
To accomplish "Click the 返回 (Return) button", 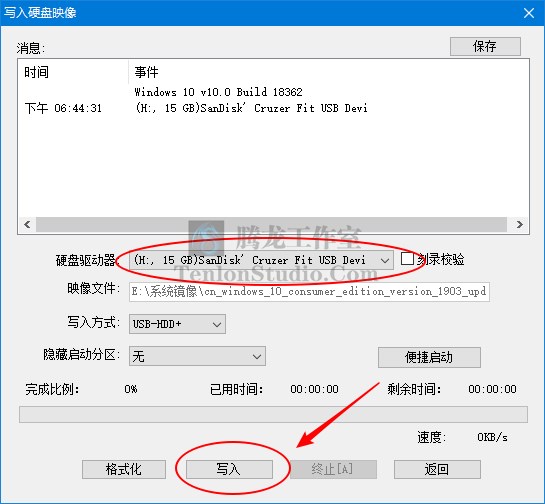I will pos(437,469).
